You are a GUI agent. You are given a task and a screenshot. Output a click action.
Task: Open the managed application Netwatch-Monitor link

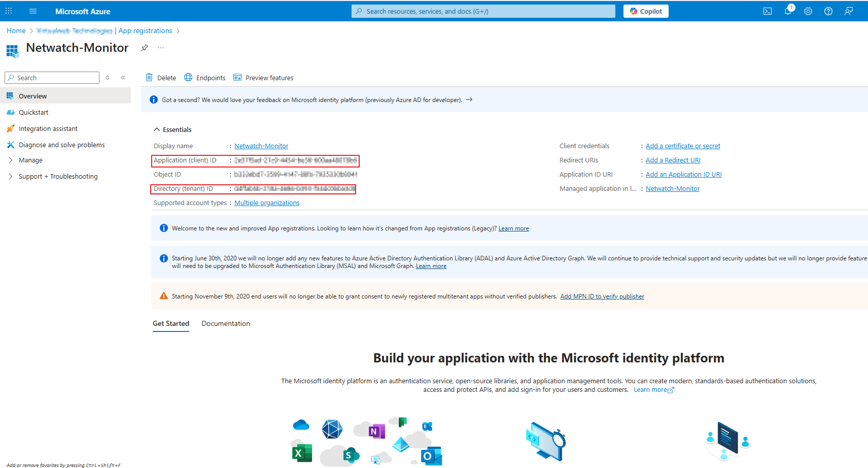pos(673,188)
